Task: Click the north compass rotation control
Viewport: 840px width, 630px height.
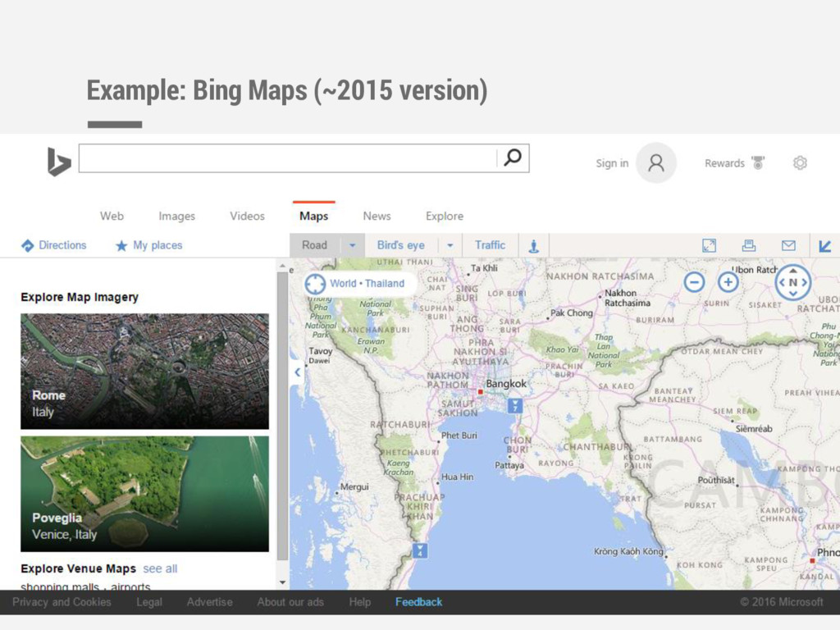Action: [x=793, y=282]
